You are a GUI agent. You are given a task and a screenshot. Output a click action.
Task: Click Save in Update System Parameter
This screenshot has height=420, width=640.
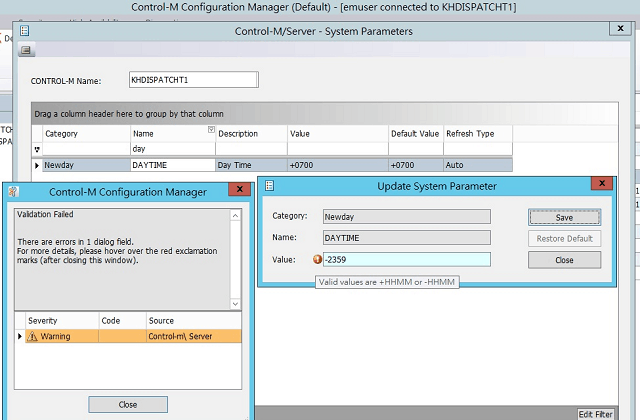564,218
